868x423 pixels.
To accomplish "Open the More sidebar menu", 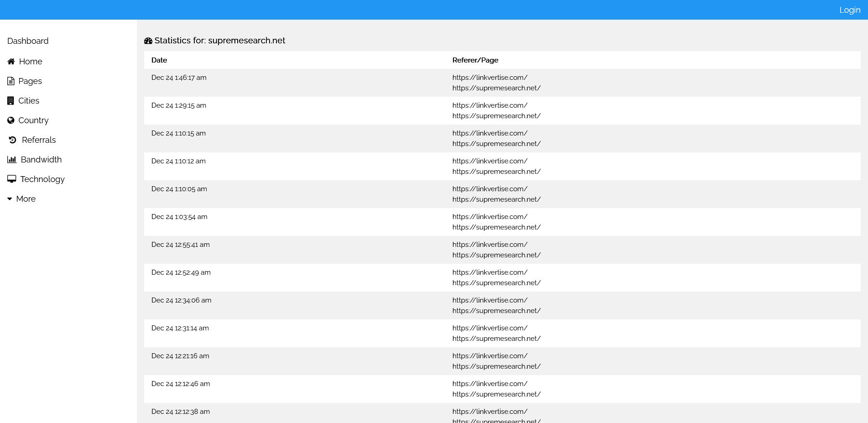I will (26, 199).
